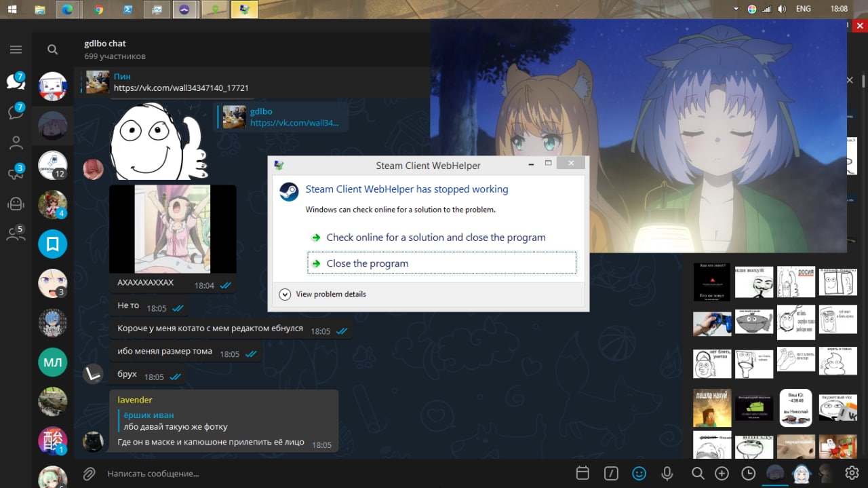The width and height of the screenshot is (868, 488).
Task: Open Telegram's hamburger main menu
Action: pos(16,50)
